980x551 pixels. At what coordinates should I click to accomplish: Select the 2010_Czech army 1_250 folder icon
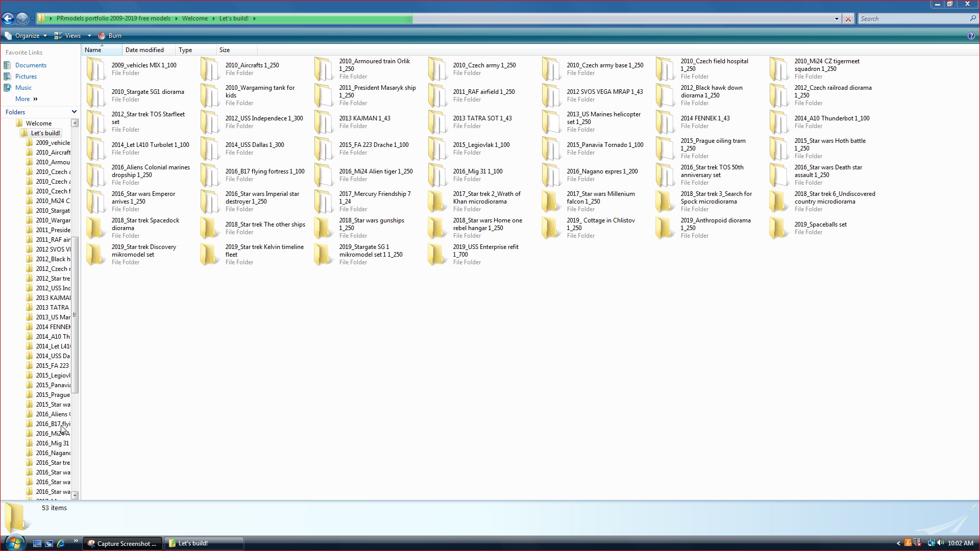point(438,69)
